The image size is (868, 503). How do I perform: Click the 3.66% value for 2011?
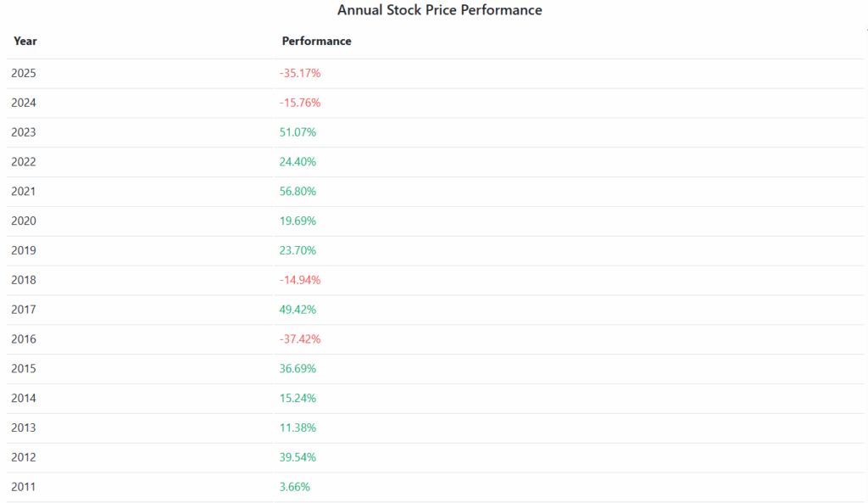(x=295, y=487)
